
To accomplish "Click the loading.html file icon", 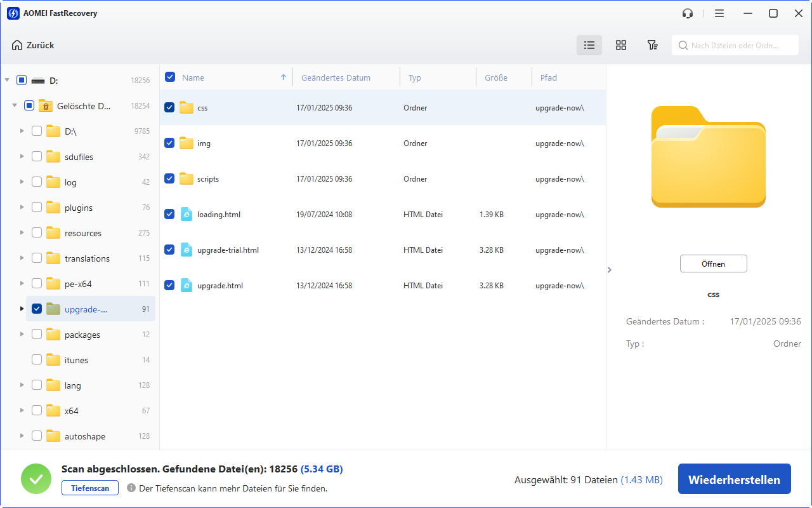I will click(186, 215).
